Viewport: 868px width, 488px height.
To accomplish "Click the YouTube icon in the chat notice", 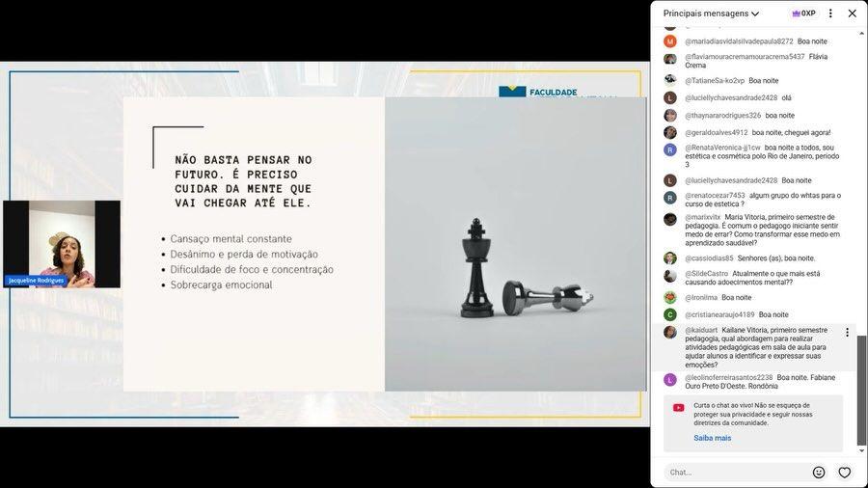I will coord(679,408).
